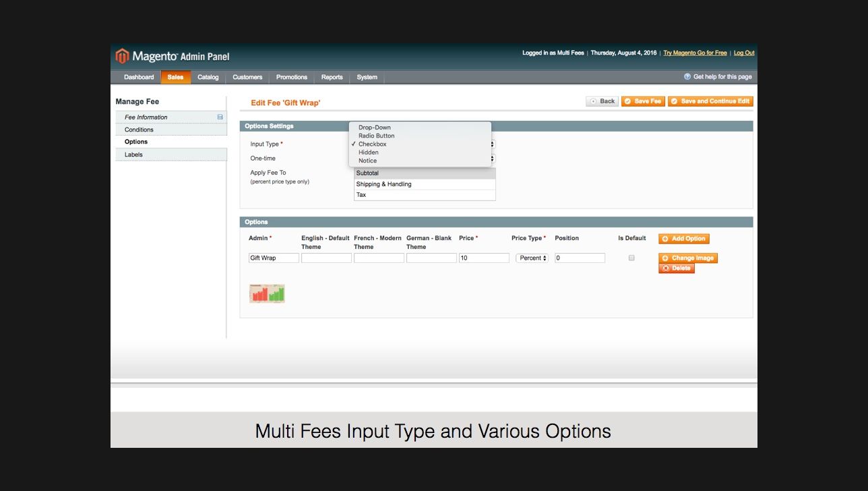The width and height of the screenshot is (868, 491).
Task: Open the Sales menu
Action: click(x=175, y=78)
